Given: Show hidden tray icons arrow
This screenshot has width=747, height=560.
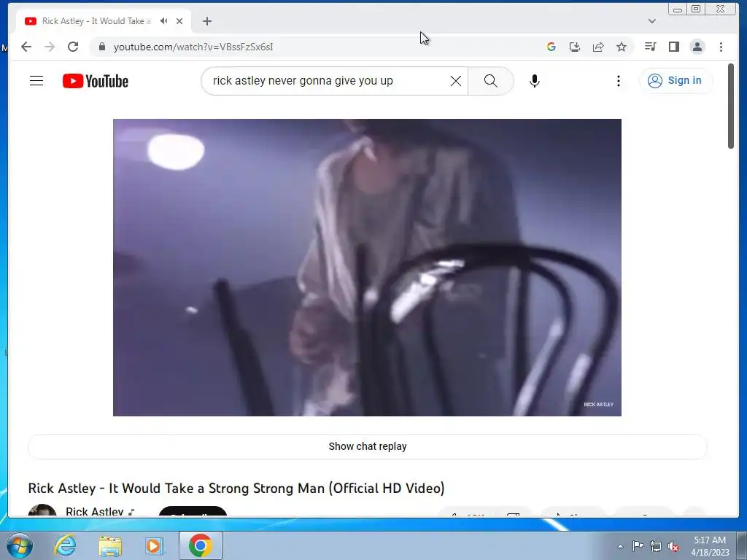Looking at the screenshot, I should (620, 546).
